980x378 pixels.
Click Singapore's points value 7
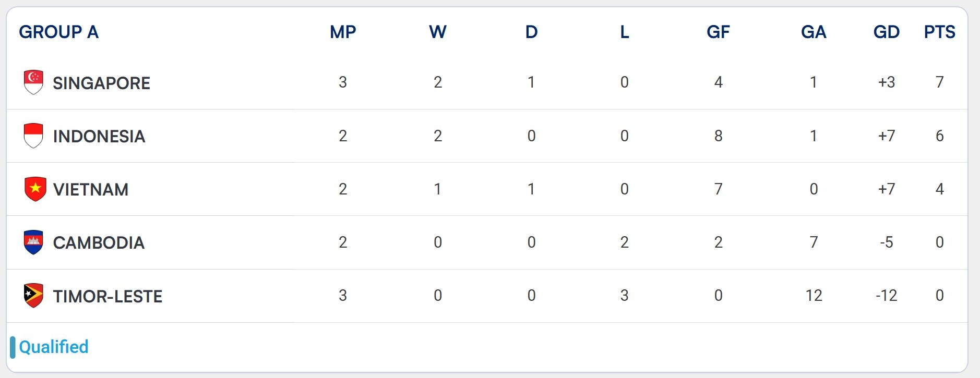coord(939,82)
